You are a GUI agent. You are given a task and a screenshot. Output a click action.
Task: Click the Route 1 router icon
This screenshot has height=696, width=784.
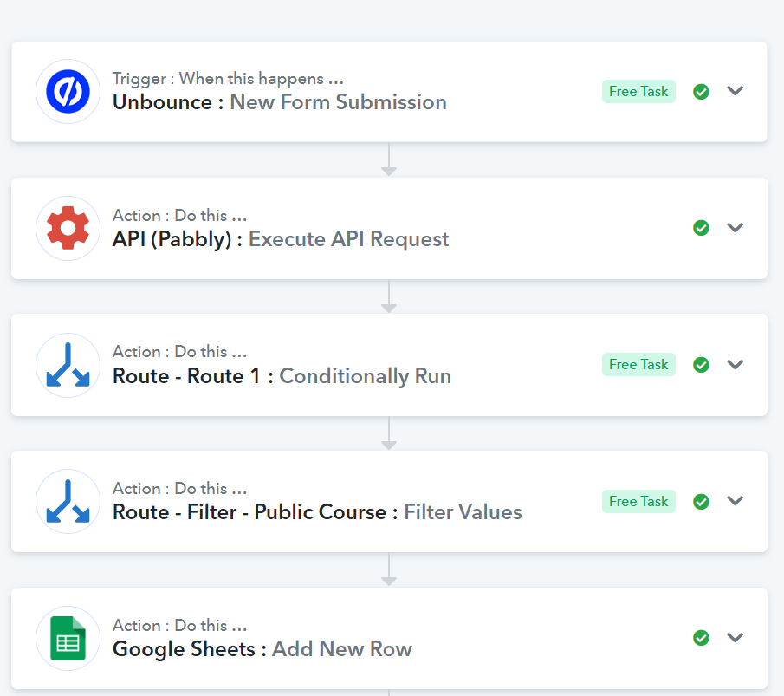coord(68,365)
